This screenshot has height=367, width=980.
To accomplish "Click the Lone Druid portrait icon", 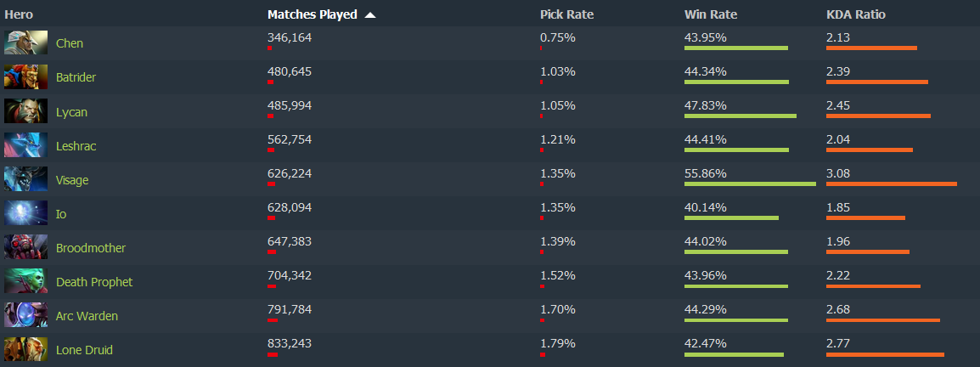I will (x=25, y=349).
